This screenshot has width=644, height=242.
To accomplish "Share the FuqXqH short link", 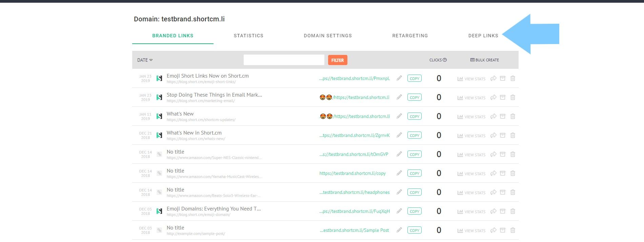I will click(x=494, y=211).
